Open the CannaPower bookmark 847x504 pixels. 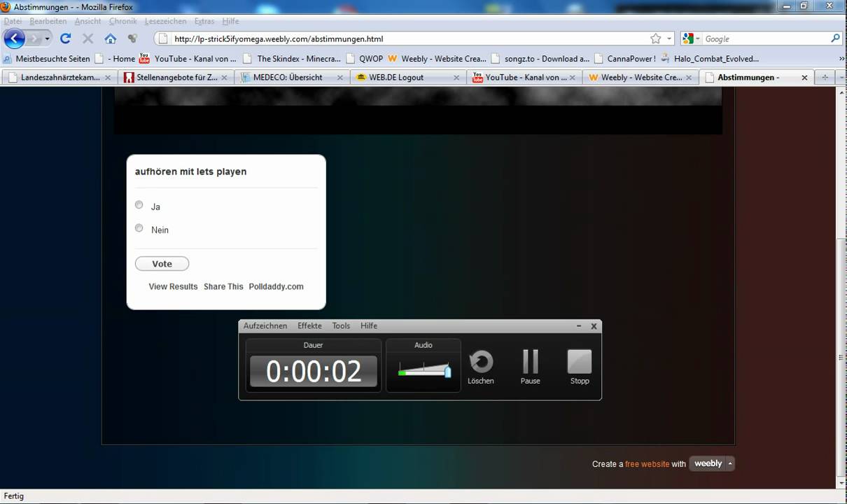point(625,59)
